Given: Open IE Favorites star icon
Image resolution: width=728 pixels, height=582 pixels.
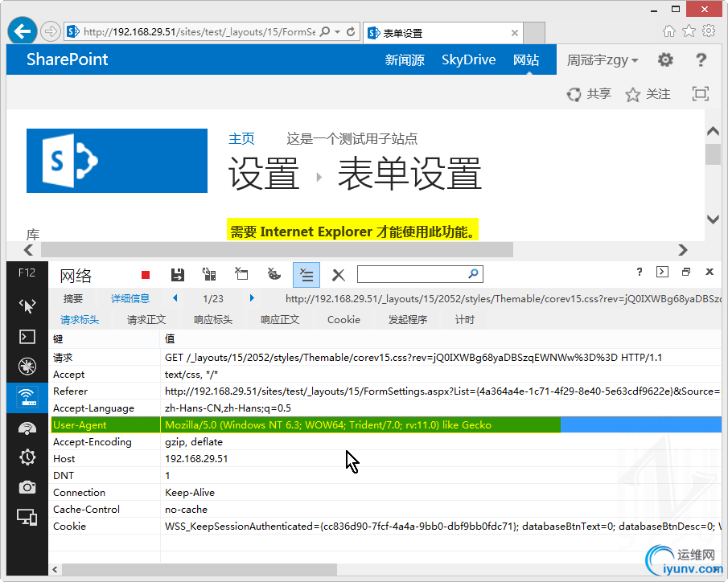Looking at the screenshot, I should [x=689, y=31].
